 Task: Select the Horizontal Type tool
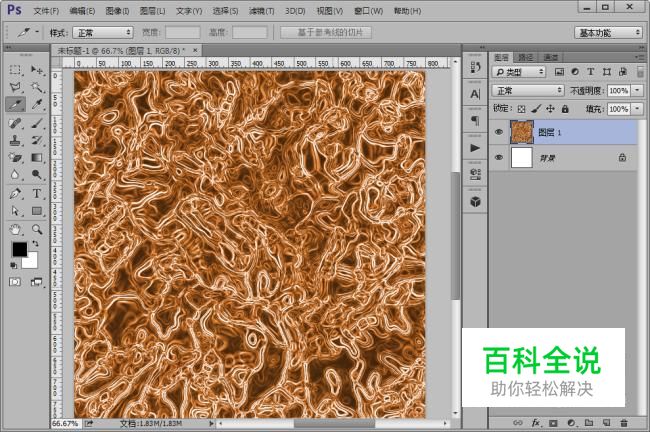point(37,194)
